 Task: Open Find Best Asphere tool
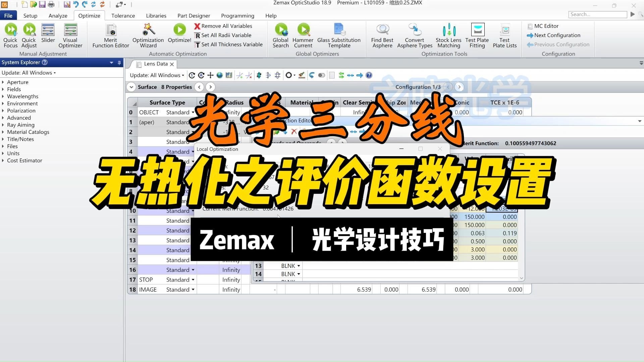382,35
